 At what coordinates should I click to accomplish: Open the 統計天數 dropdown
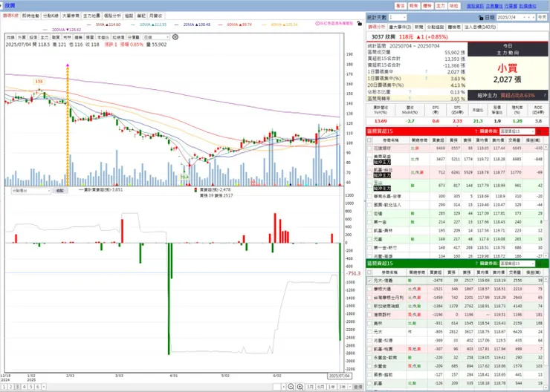(397, 18)
